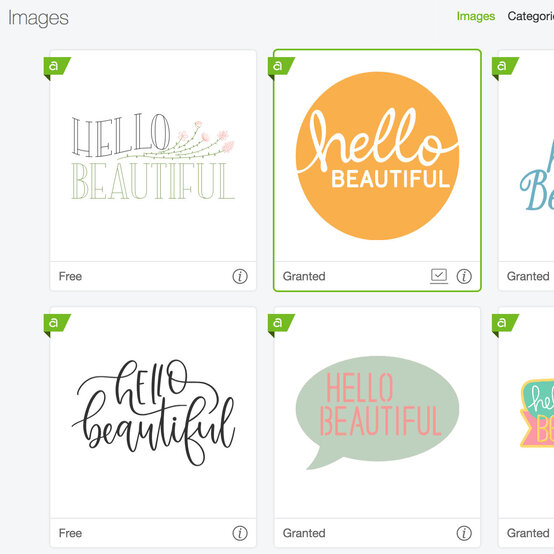Toggle the selection checkbox on the orange circle card
Screen dimensions: 554x554
point(439,276)
